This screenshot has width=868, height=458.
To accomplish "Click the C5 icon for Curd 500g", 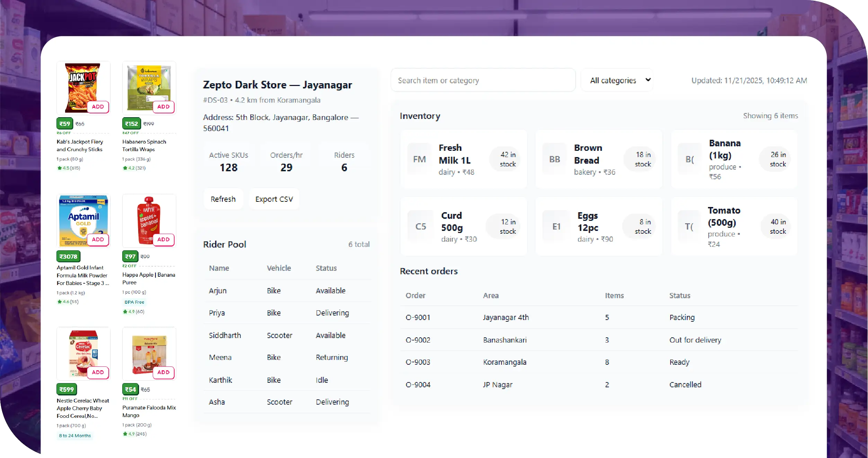I will [420, 226].
